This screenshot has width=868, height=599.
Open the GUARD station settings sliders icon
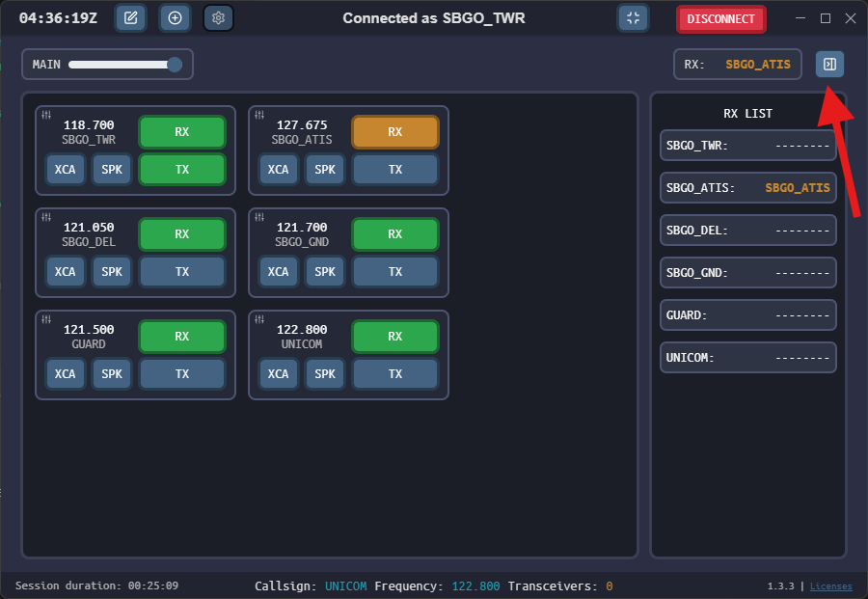coord(45,319)
